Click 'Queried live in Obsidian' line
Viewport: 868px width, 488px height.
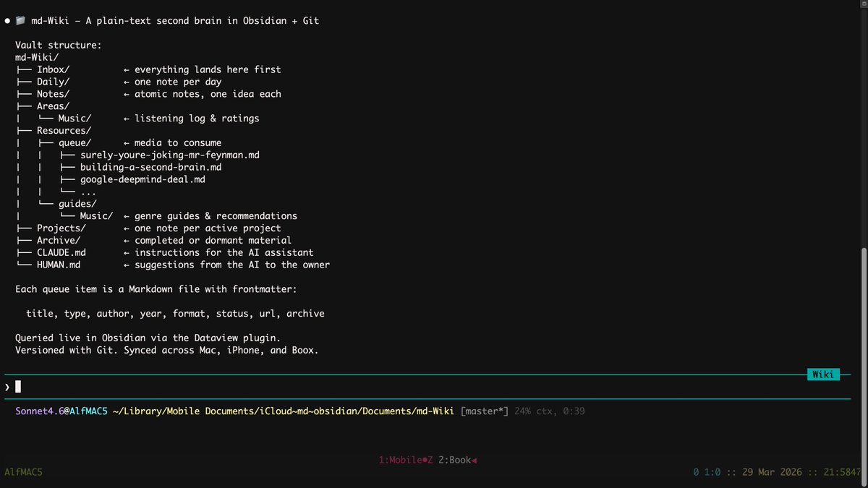pos(148,338)
